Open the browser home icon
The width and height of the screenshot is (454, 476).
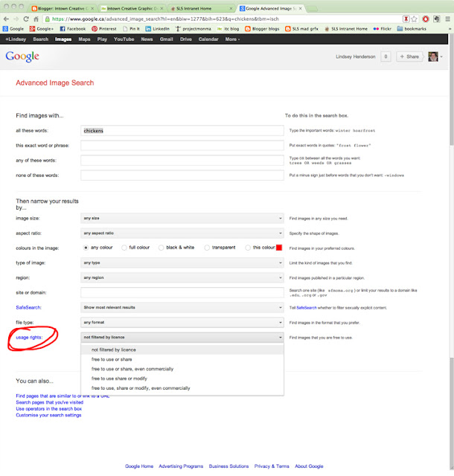36,19
